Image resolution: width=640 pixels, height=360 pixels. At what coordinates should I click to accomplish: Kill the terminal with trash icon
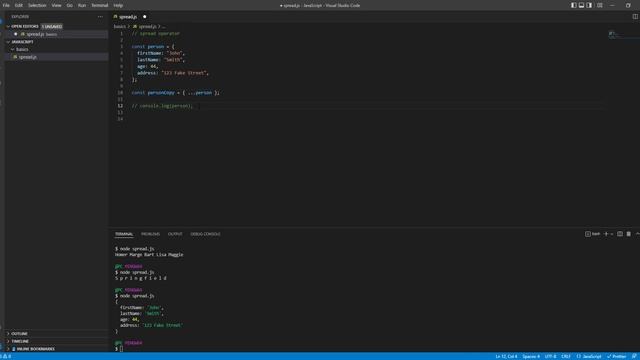pos(629,234)
